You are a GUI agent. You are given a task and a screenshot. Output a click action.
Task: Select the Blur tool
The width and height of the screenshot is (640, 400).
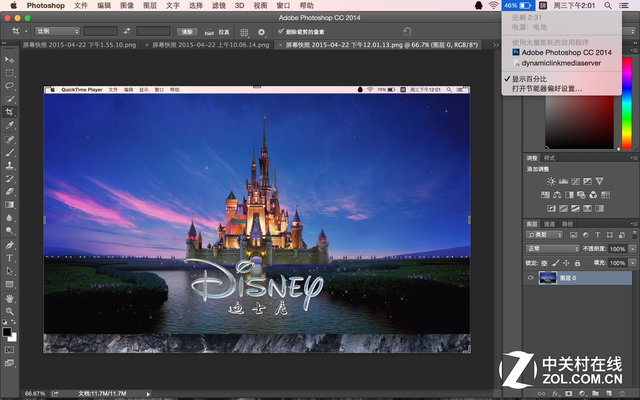(9, 218)
